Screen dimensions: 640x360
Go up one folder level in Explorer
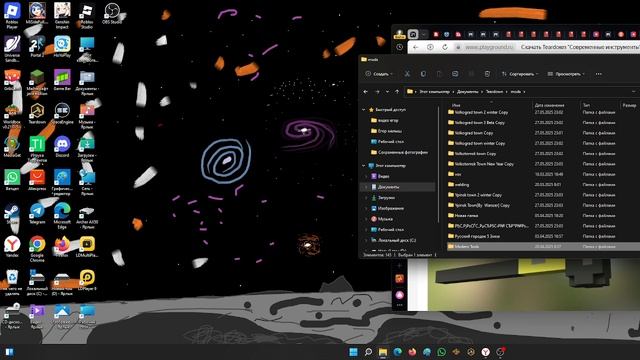(397, 92)
